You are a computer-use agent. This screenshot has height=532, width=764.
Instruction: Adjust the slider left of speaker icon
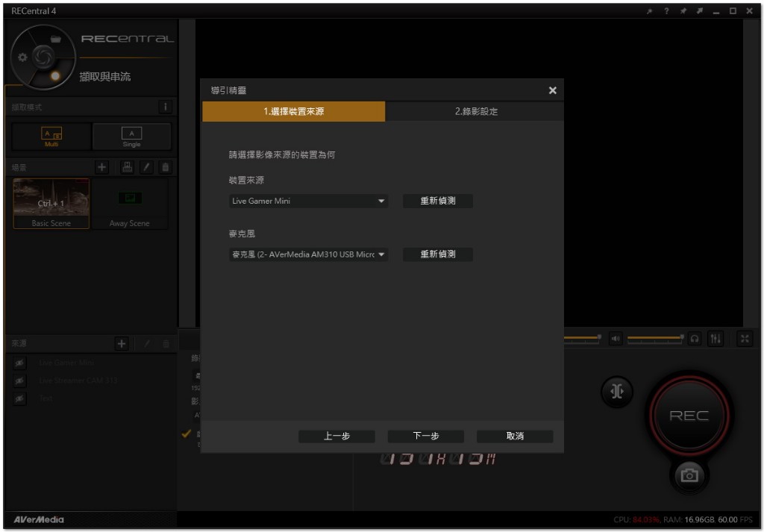[x=582, y=338]
